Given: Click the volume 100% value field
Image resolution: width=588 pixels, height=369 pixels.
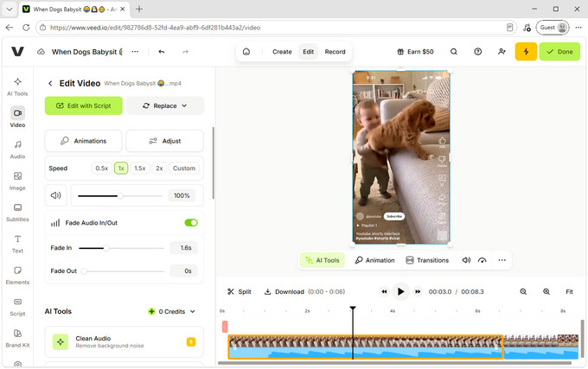Looking at the screenshot, I should click(x=182, y=195).
